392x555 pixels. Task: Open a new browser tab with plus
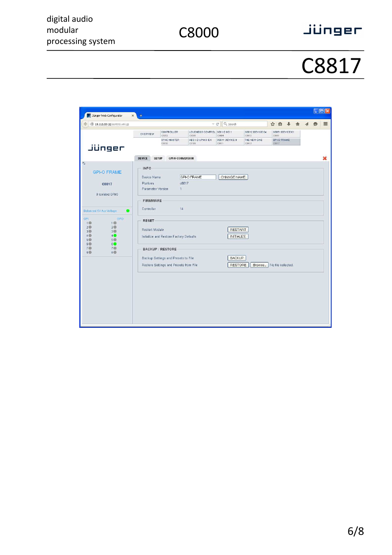[x=141, y=116]
